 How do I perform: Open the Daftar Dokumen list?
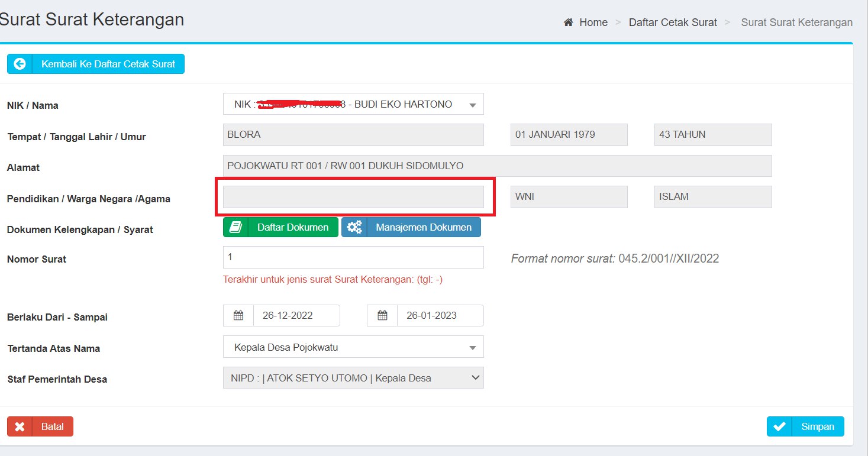(x=289, y=227)
